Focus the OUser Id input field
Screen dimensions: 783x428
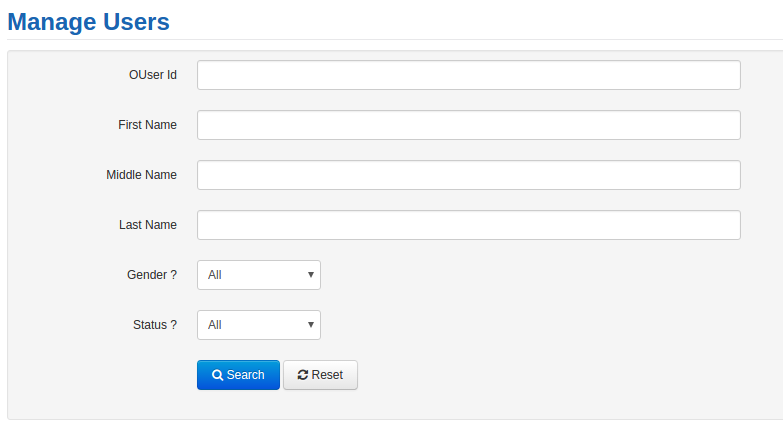(468, 75)
